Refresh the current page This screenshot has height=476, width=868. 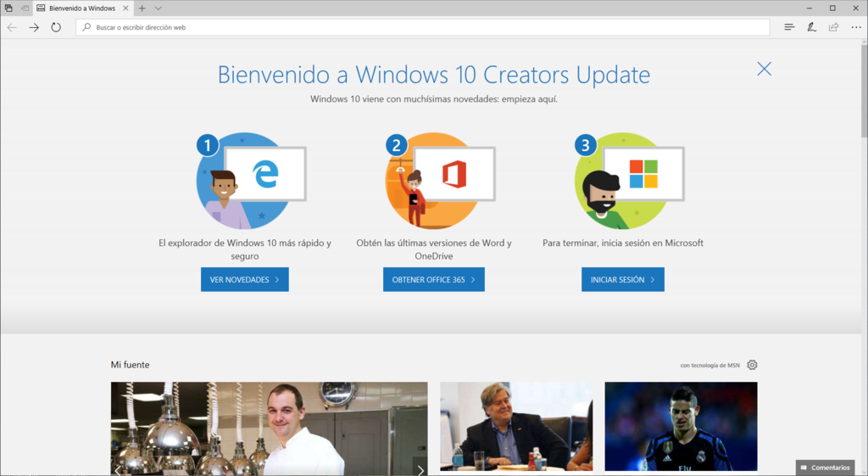click(56, 27)
